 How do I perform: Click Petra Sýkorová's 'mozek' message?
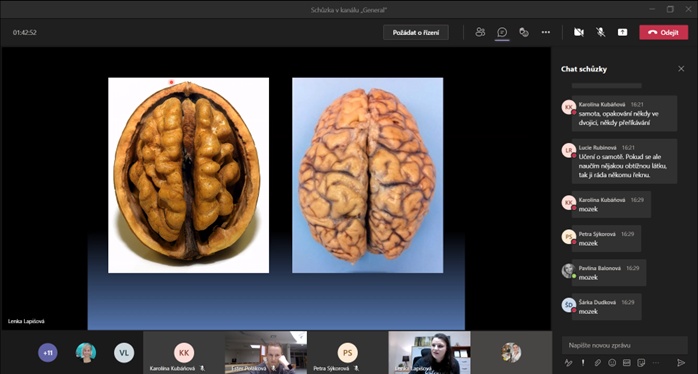click(606, 239)
